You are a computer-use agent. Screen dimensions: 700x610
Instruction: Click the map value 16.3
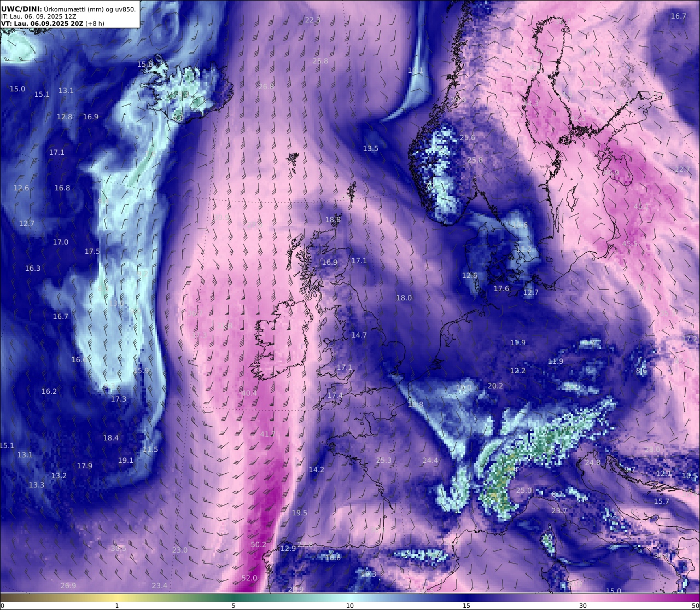(x=33, y=269)
